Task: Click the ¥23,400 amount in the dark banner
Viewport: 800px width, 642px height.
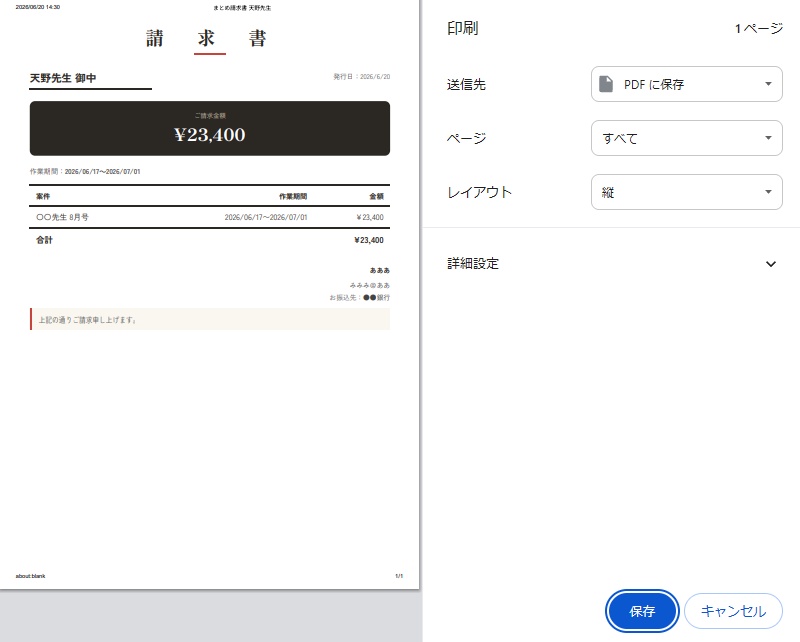Action: [210, 135]
